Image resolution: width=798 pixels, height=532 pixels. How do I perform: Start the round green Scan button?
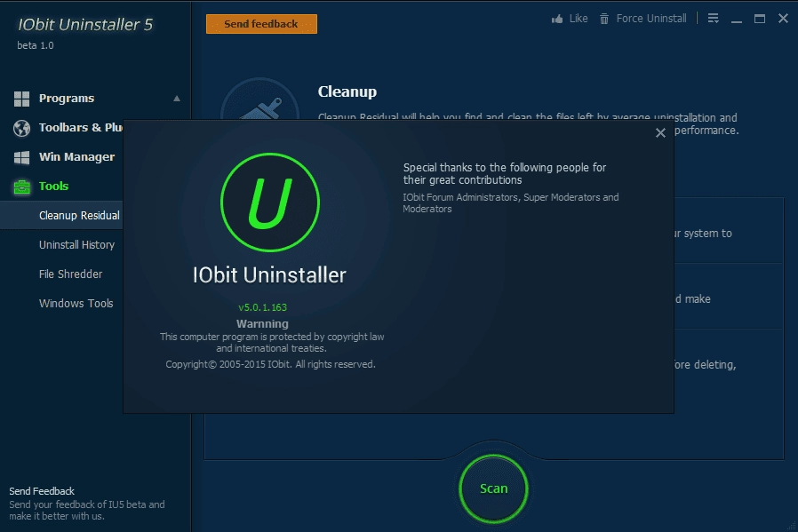click(494, 488)
